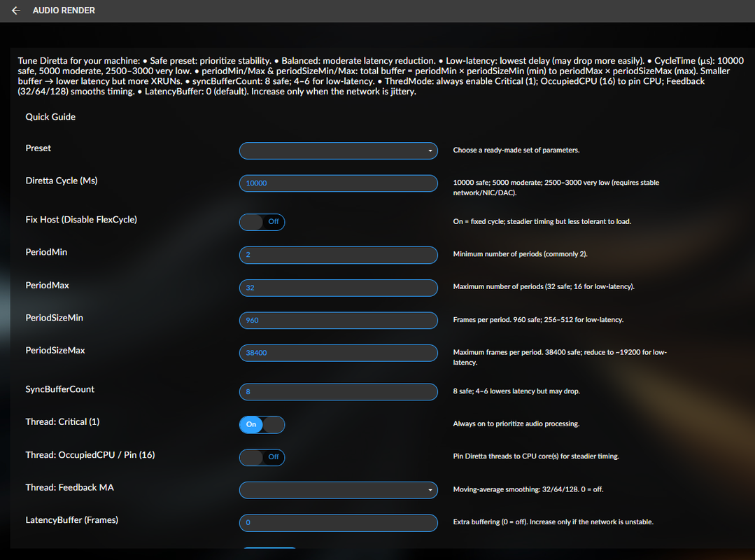Click the AUDIO RENDER title text

(x=64, y=10)
